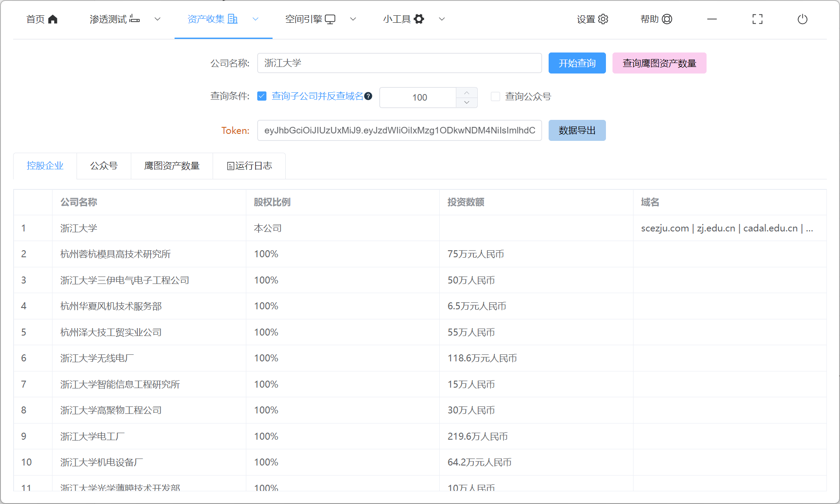Image resolution: width=840 pixels, height=504 pixels.
Task: Open the 运行日志 tab
Action: (249, 166)
